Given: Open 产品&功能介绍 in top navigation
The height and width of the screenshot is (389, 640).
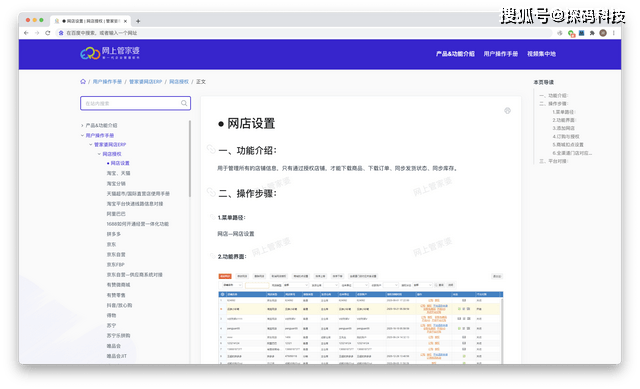Looking at the screenshot, I should [x=455, y=54].
